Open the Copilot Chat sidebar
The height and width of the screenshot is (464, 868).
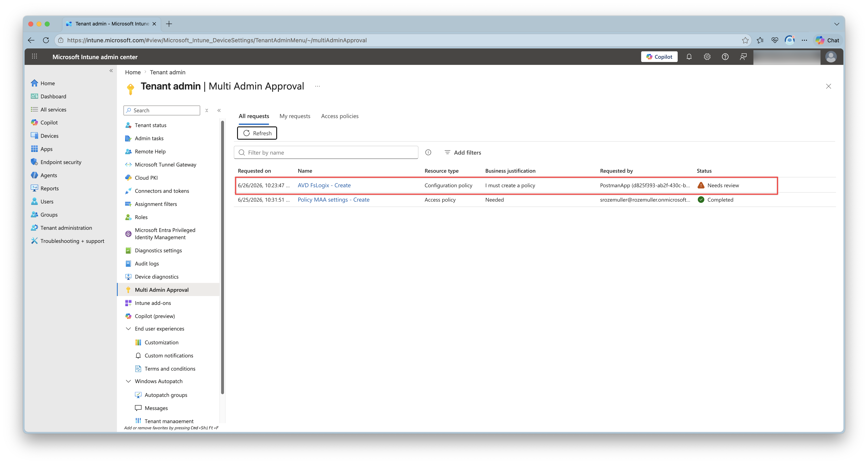point(827,40)
